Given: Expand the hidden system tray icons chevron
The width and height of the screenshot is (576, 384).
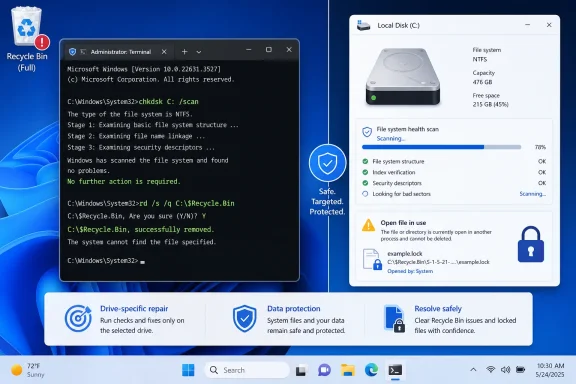Looking at the screenshot, I should click(474, 370).
